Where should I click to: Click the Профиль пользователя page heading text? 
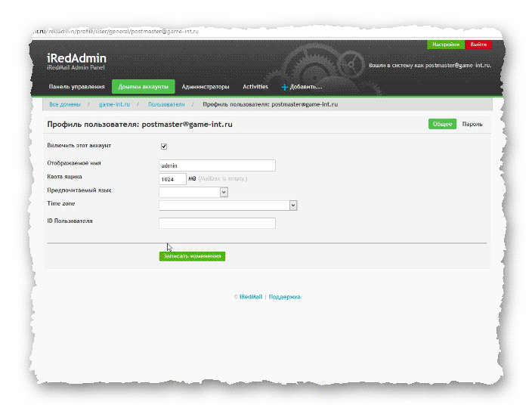coord(140,125)
